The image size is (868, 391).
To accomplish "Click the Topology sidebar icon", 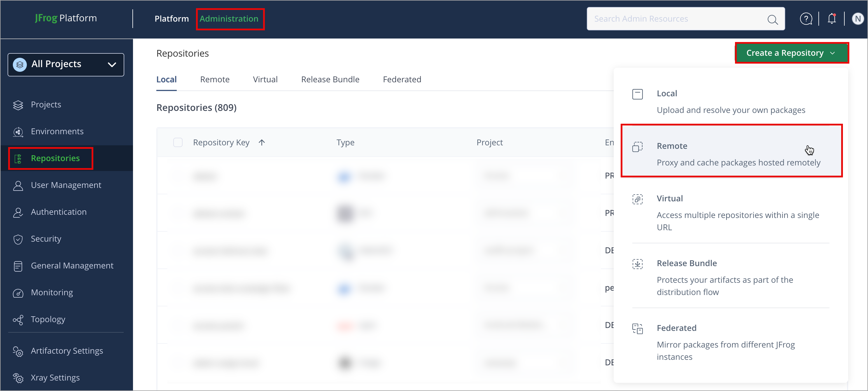I will click(18, 320).
